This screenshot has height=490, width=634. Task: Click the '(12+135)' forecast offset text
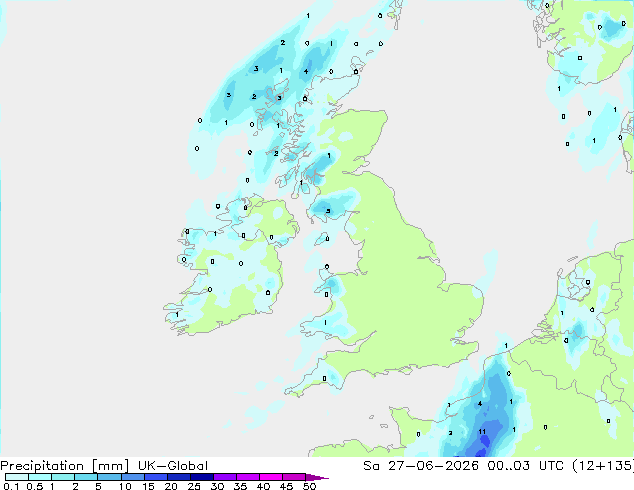point(603,466)
